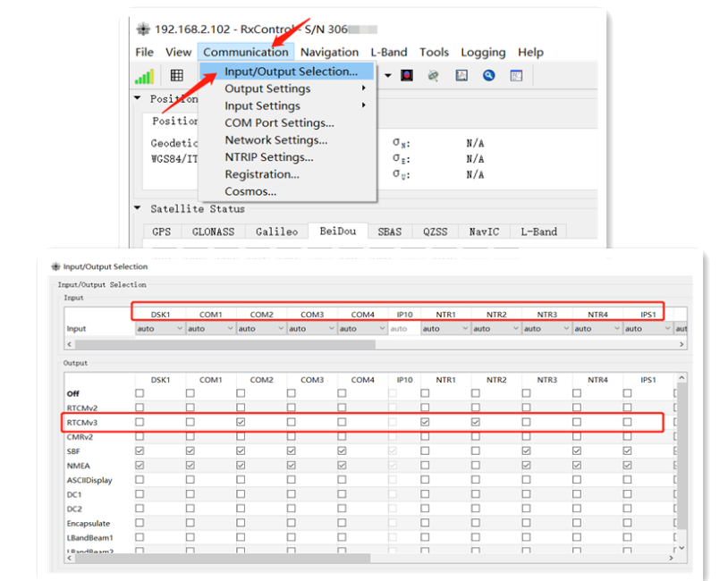Enable RTCMv2 output on NTR3
Viewport: 728px width, 581px height.
[x=526, y=408]
